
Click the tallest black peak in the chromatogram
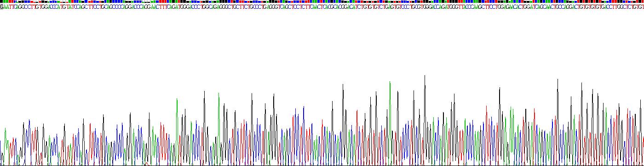pyautogui.click(x=424, y=120)
